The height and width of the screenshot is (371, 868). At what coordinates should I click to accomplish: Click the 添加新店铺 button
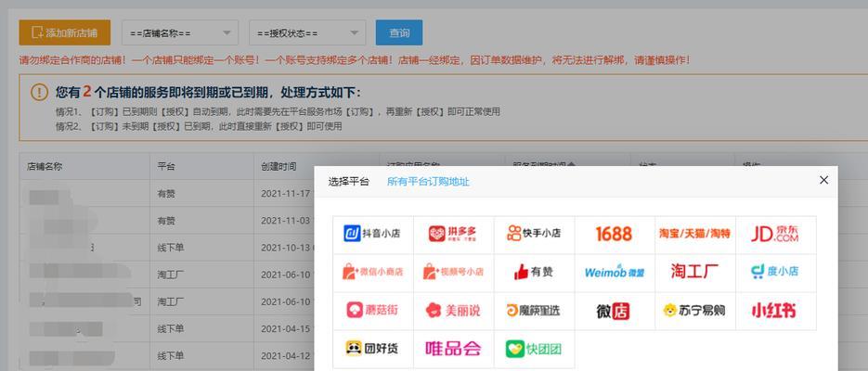point(65,32)
